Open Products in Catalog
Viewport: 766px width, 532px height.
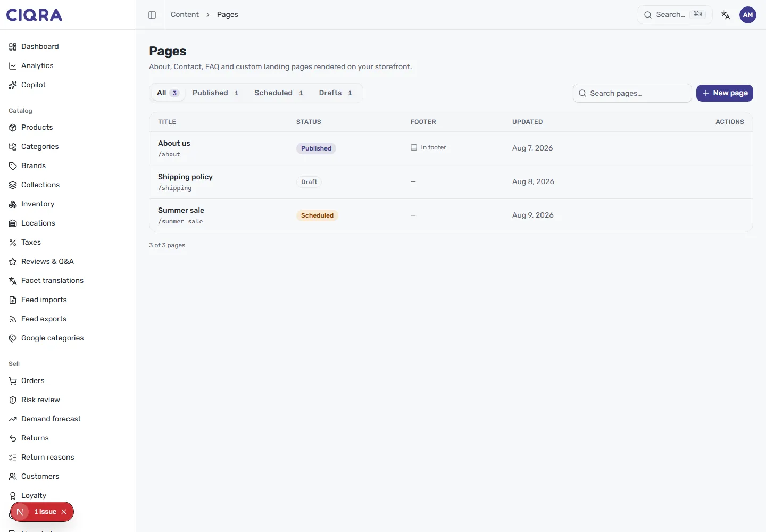68,128
